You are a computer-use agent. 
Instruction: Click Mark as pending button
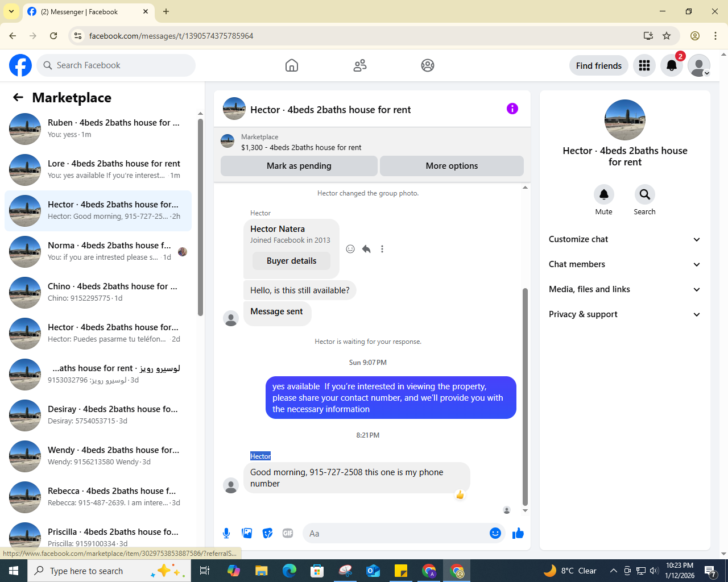(x=299, y=166)
